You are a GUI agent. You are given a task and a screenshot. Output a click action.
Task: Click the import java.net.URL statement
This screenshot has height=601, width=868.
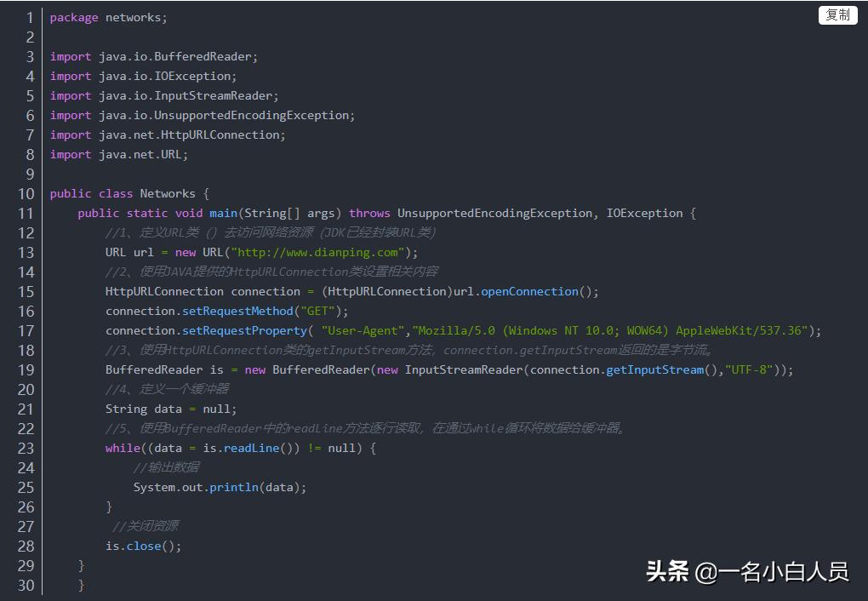coord(119,154)
